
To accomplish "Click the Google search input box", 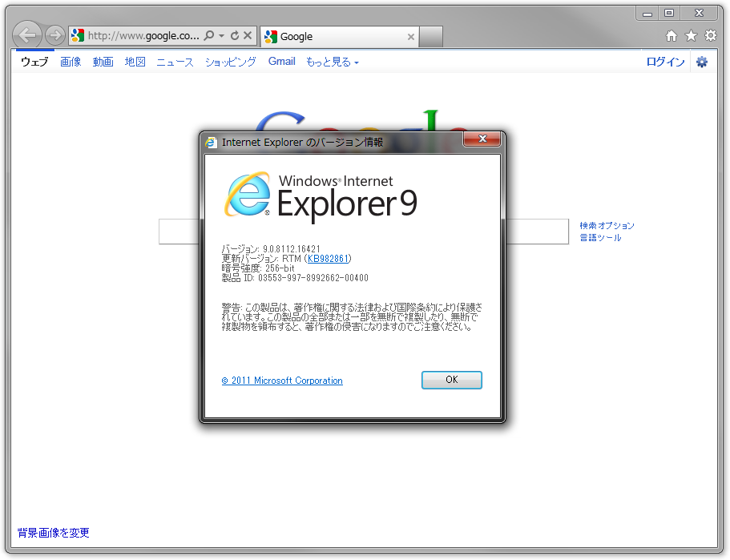I will click(x=363, y=232).
